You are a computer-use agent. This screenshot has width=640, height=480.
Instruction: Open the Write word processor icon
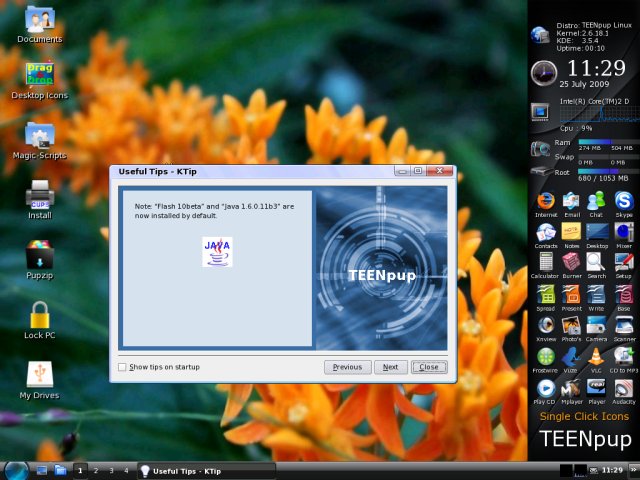click(597, 294)
